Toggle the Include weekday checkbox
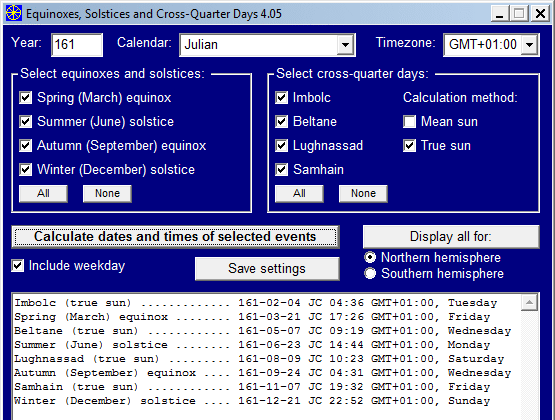The image size is (555, 420). (18, 265)
